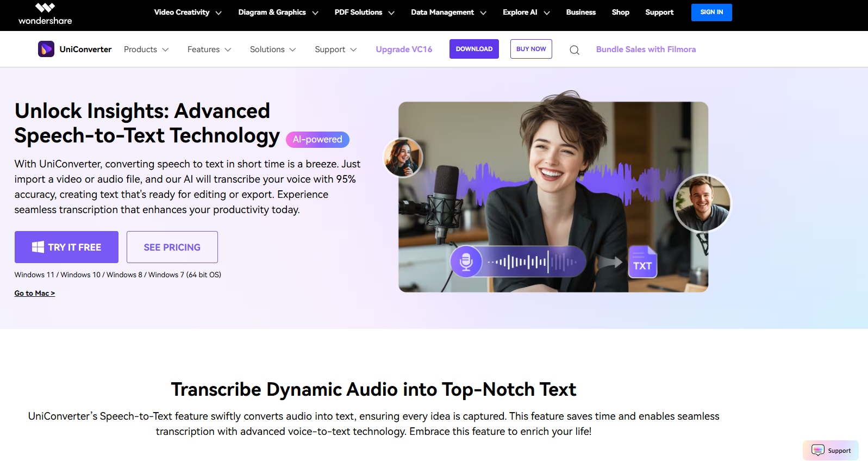868x461 pixels.
Task: Click the BUY NOW button
Action: tap(531, 49)
